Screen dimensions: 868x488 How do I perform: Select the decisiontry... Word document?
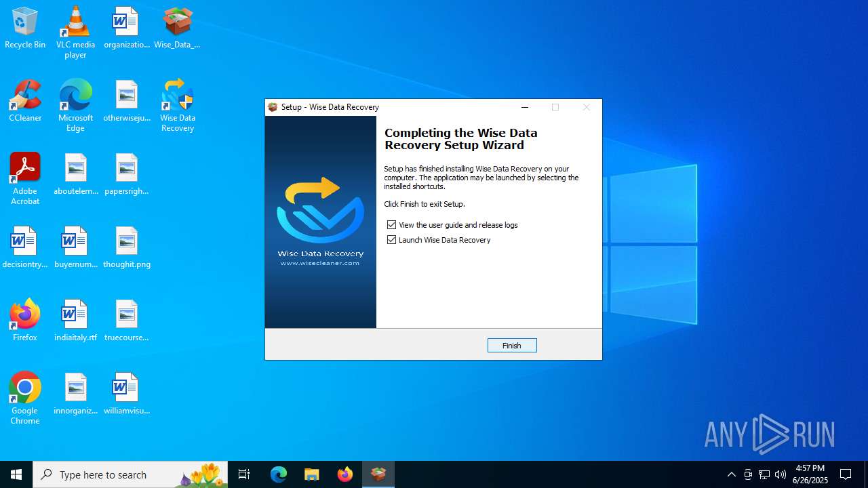pos(25,247)
